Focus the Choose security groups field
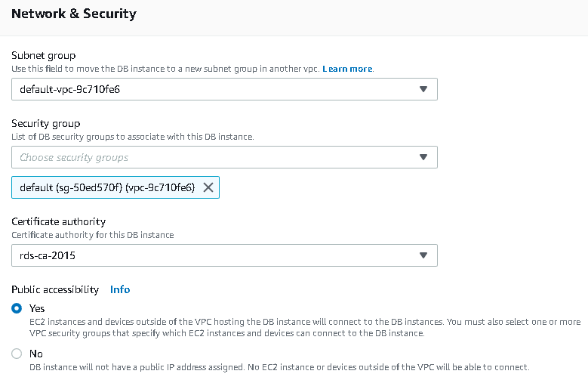Image resolution: width=588 pixels, height=377 pixels. coord(211,157)
